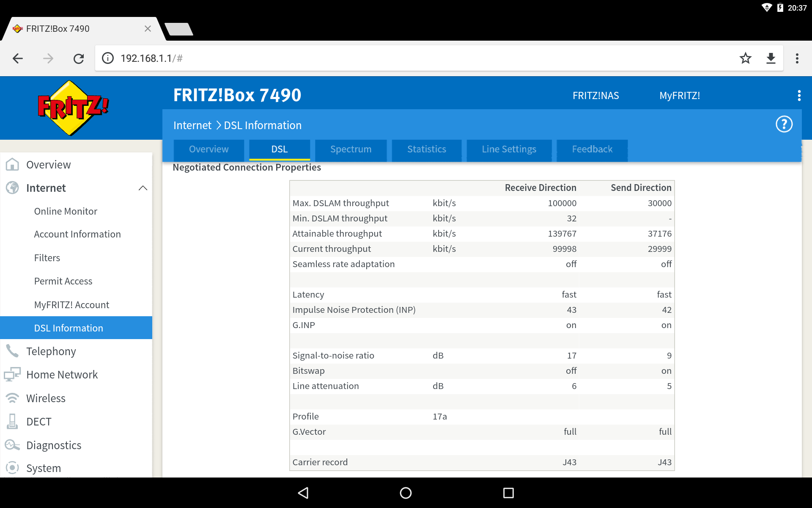Click the Wireless wifi icon in sidebar

click(x=12, y=398)
